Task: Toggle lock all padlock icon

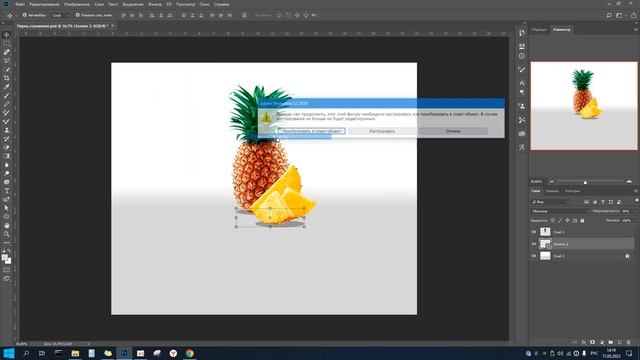Action: [582, 220]
